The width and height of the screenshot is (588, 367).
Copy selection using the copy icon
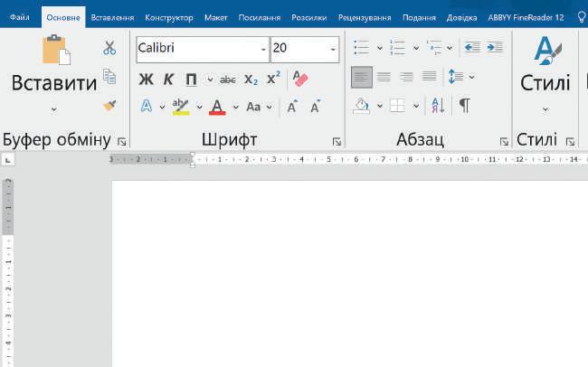point(109,77)
